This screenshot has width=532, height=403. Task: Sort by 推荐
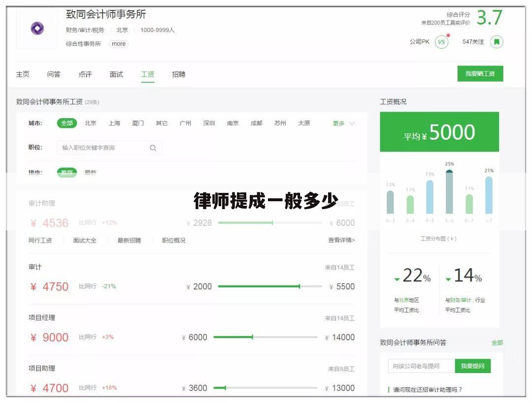click(x=67, y=173)
